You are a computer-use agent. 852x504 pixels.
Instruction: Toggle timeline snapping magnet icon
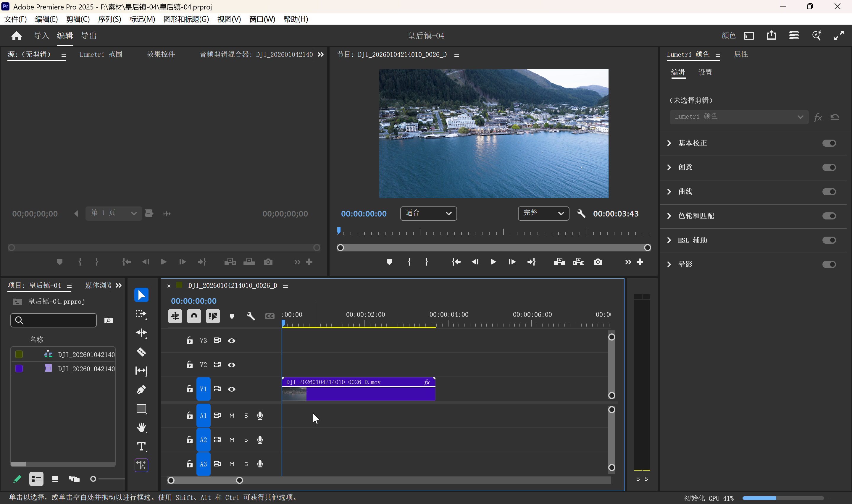tap(194, 316)
